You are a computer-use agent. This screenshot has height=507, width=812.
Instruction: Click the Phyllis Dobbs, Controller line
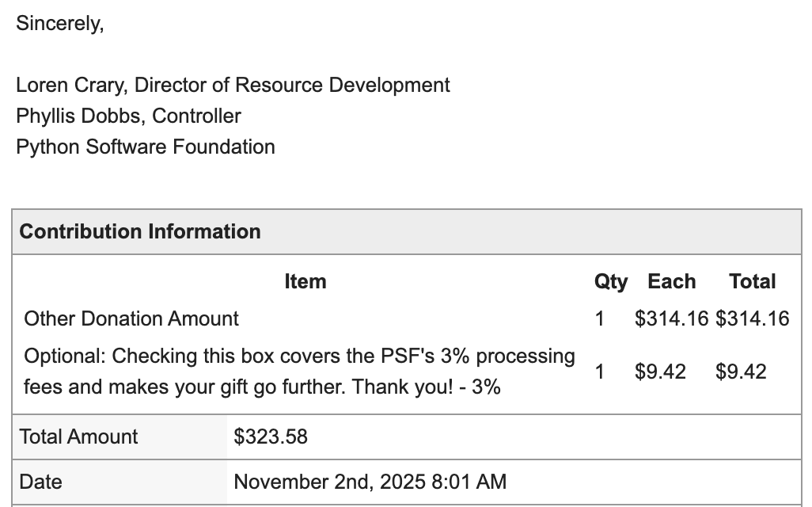(128, 116)
